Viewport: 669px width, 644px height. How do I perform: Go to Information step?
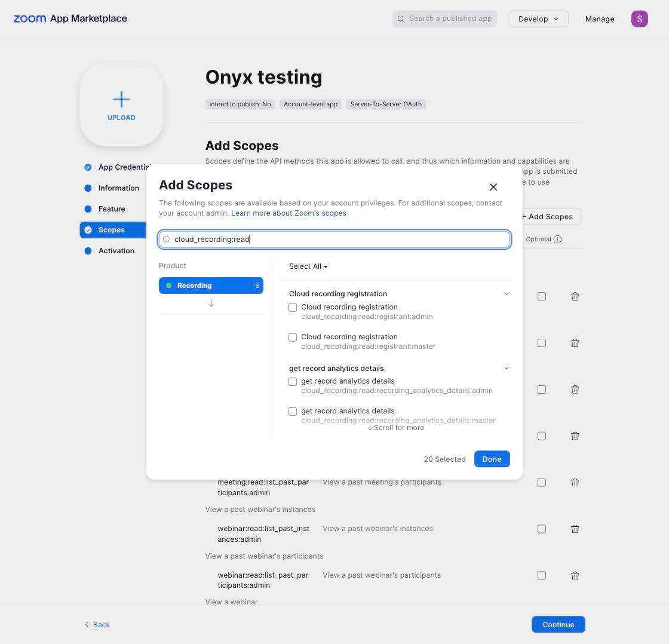(112, 188)
